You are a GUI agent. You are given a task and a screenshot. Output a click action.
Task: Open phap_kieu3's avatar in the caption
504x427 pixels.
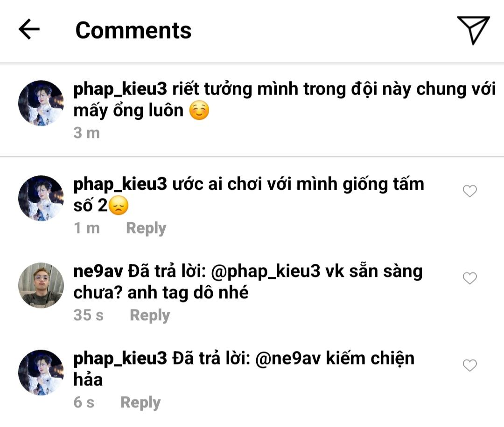(x=41, y=103)
